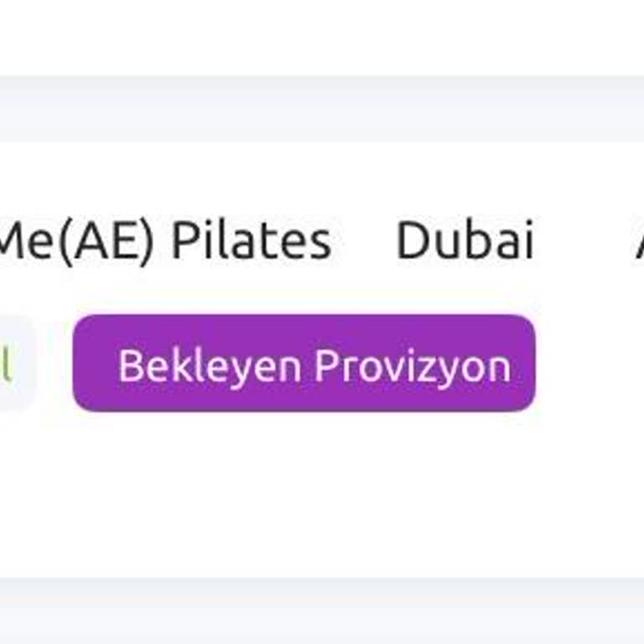Viewport: 644px width, 644px height.
Task: Click the purple Bekleyen Provizyon badge
Action: [304, 363]
